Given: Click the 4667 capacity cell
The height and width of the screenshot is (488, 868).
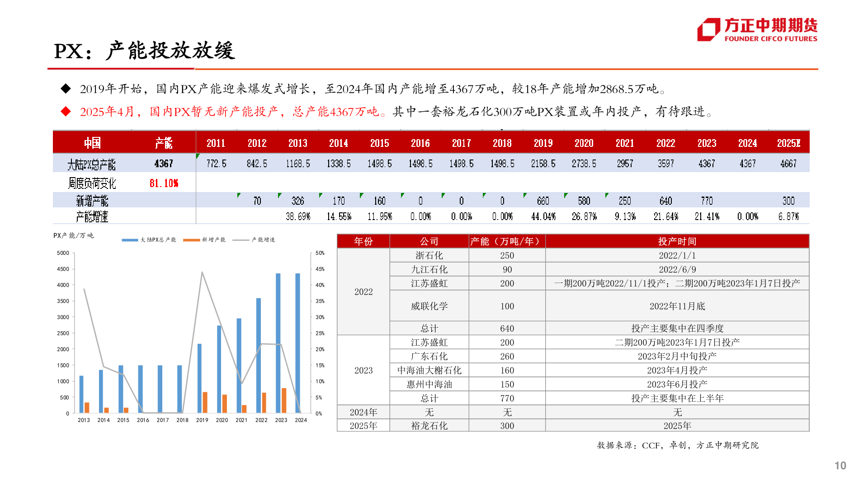Looking at the screenshot, I should pos(788,164).
